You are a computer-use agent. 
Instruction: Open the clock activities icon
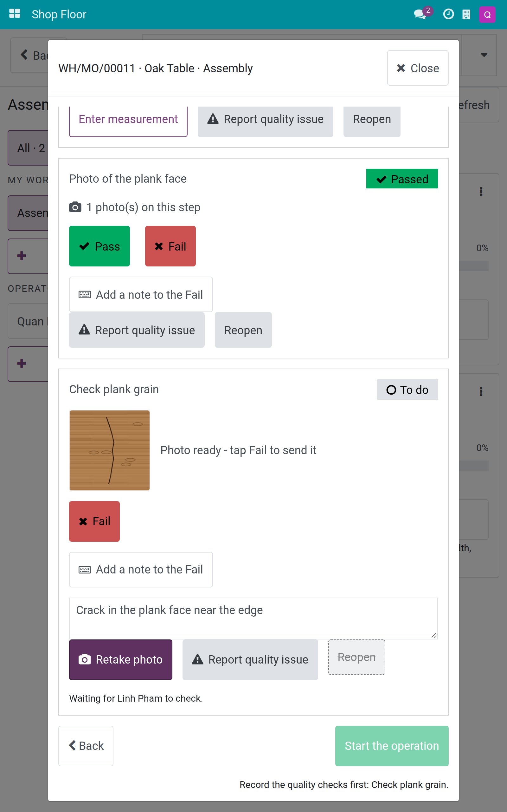tap(448, 14)
